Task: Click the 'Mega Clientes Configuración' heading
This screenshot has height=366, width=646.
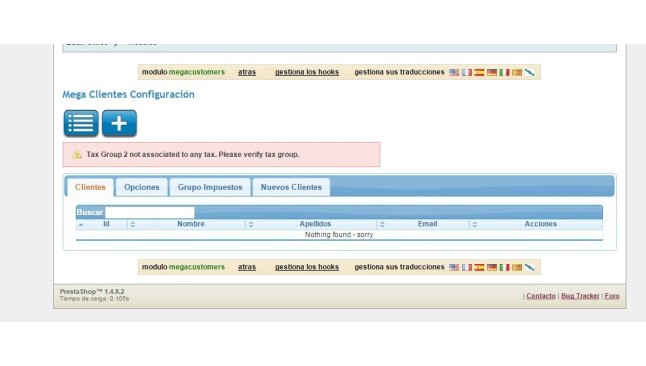Action: (129, 94)
